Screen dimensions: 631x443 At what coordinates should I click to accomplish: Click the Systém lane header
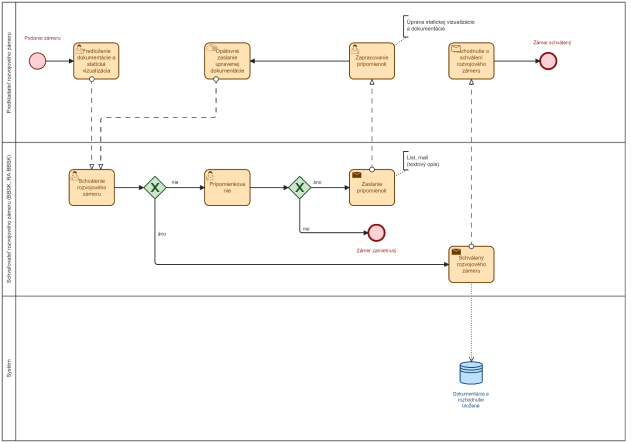pos(9,369)
